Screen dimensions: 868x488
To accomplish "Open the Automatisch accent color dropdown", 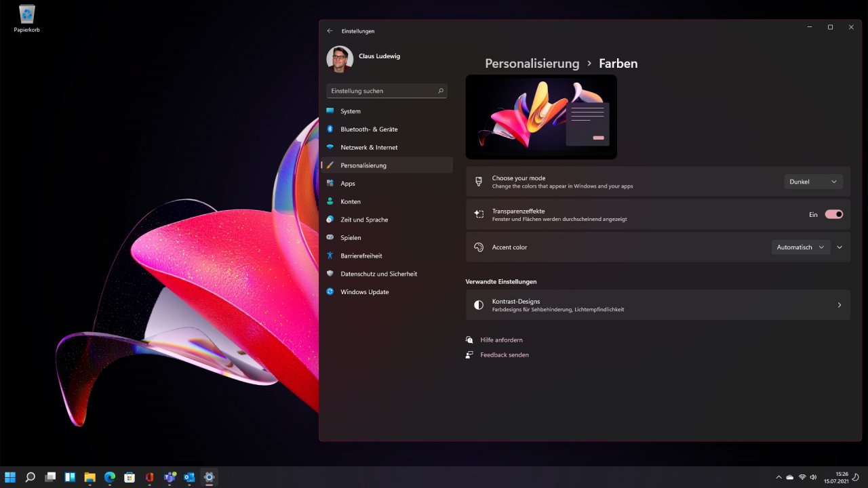I will pyautogui.click(x=801, y=247).
